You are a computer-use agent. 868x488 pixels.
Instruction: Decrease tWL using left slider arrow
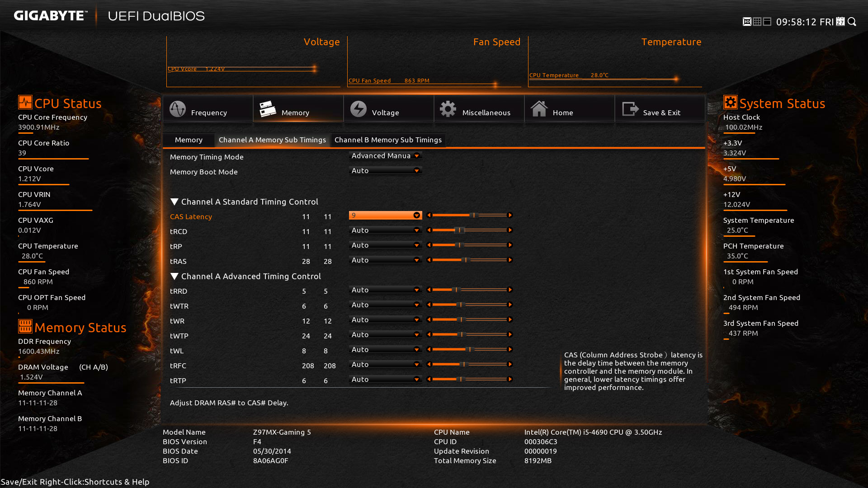[x=429, y=350]
